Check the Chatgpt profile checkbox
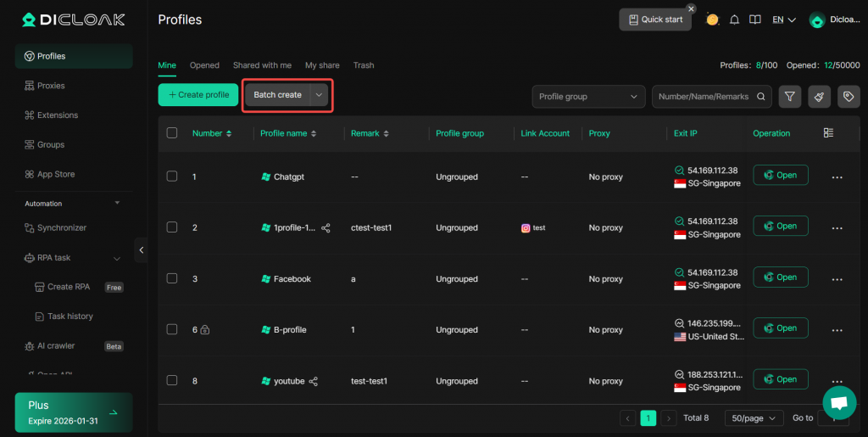 tap(172, 176)
